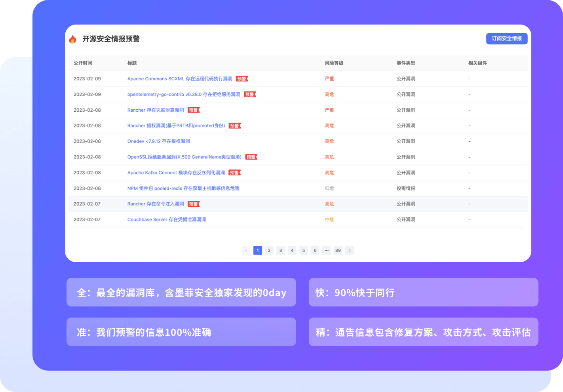Click the 公开时间 column header

(83, 63)
